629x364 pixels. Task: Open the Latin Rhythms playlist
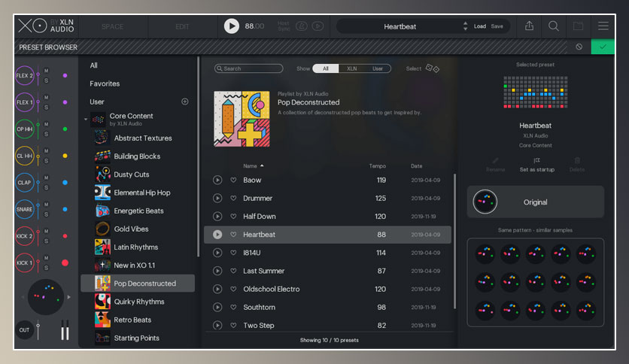coord(138,247)
